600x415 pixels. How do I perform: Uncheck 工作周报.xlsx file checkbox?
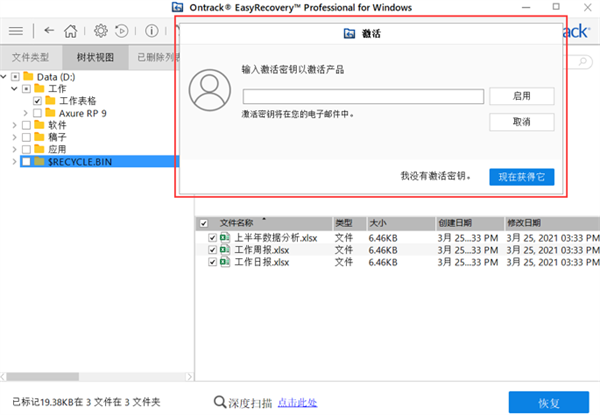[213, 250]
